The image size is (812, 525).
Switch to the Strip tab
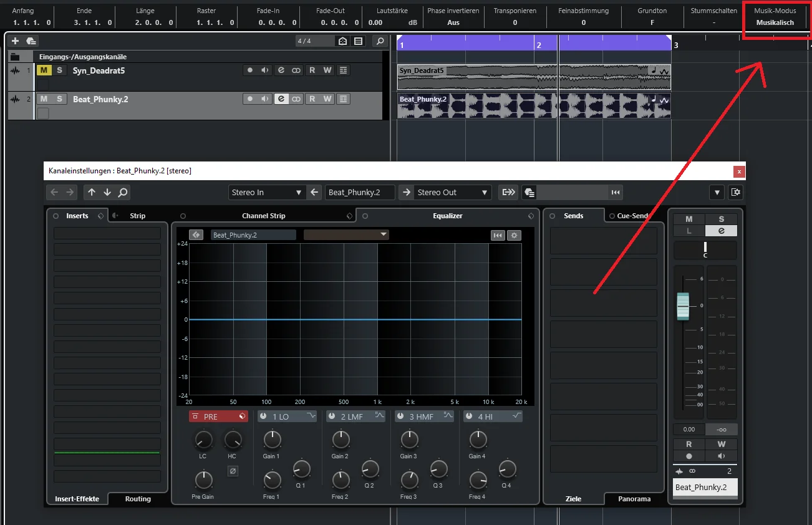coord(137,216)
